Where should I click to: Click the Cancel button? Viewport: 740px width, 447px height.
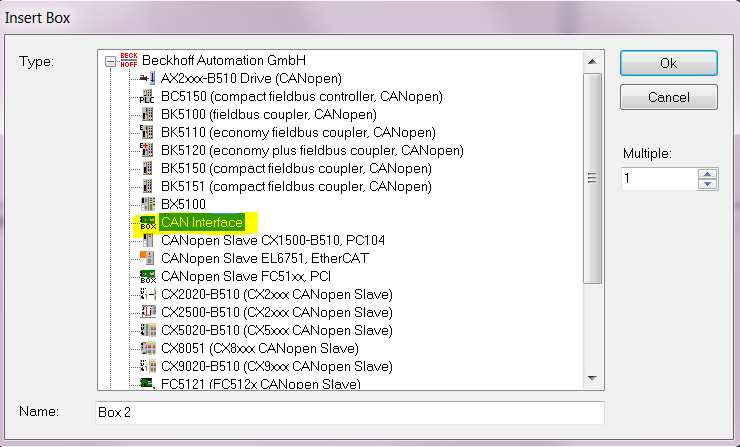pos(669,97)
